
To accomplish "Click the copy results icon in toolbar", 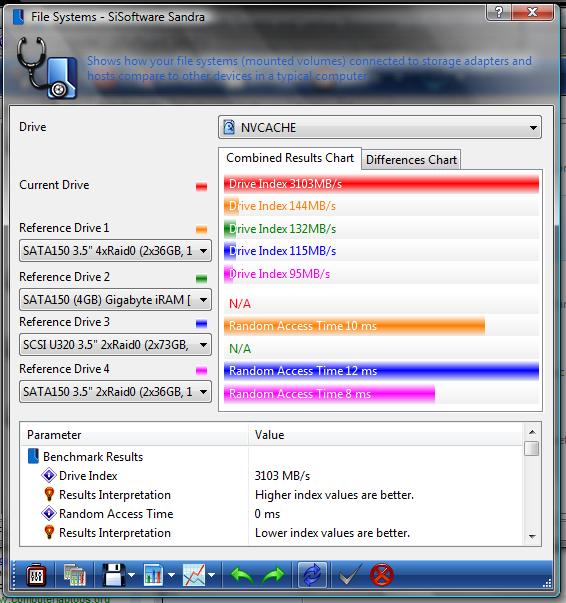I will tap(75, 576).
